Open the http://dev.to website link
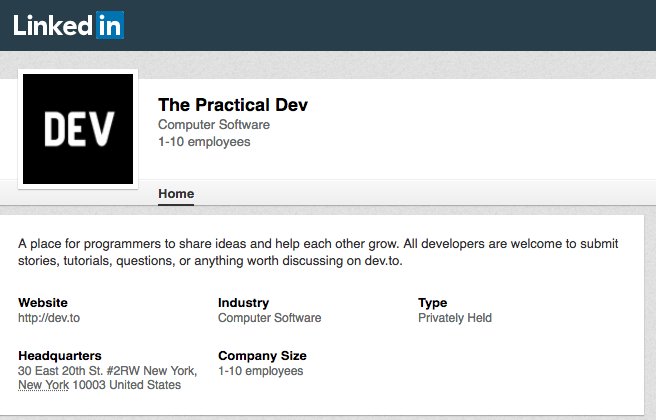The height and width of the screenshot is (420, 656). click(x=49, y=318)
